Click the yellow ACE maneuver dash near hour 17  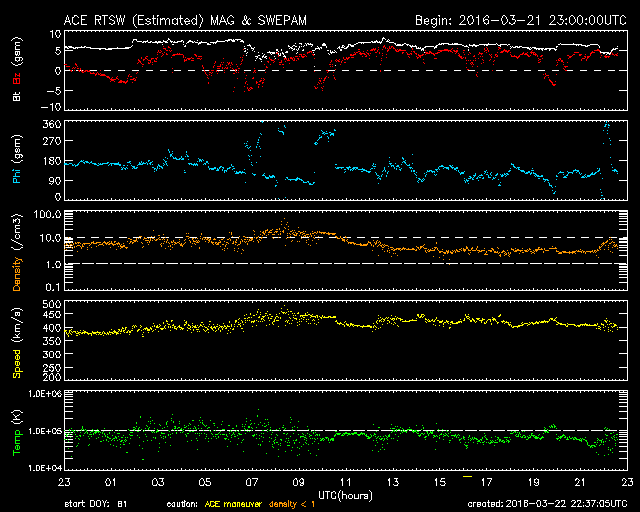[x=467, y=476]
